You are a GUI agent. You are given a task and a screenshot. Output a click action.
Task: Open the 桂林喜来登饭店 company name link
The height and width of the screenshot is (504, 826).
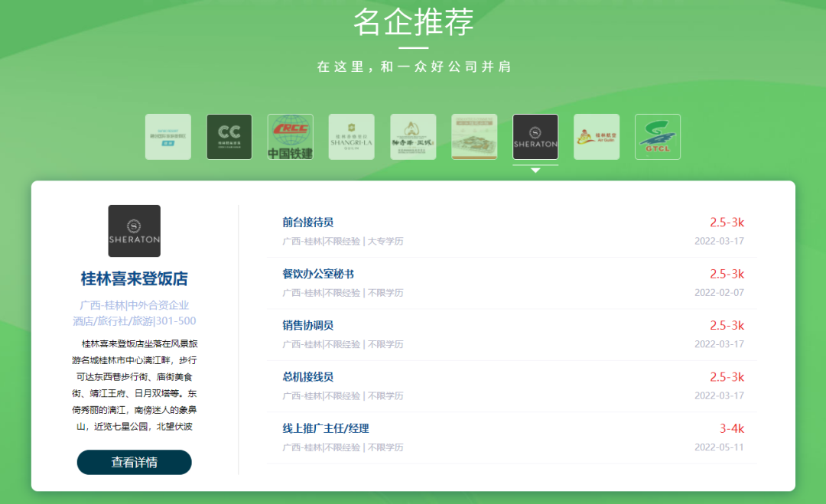[135, 278]
